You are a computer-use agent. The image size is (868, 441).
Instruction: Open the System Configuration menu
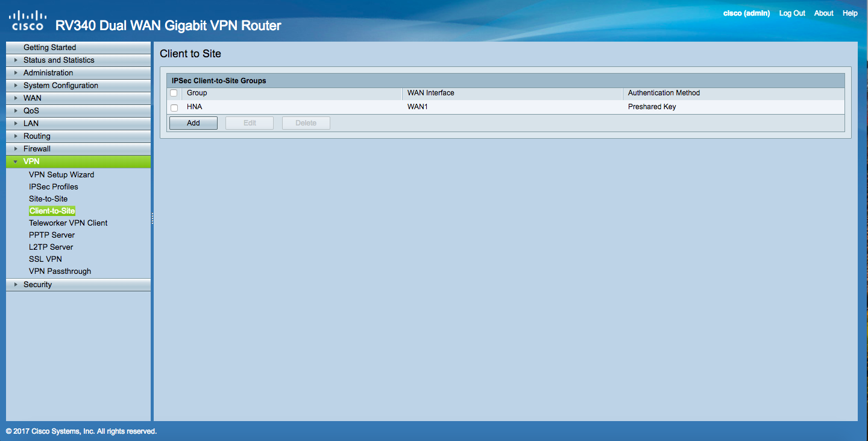tap(78, 85)
